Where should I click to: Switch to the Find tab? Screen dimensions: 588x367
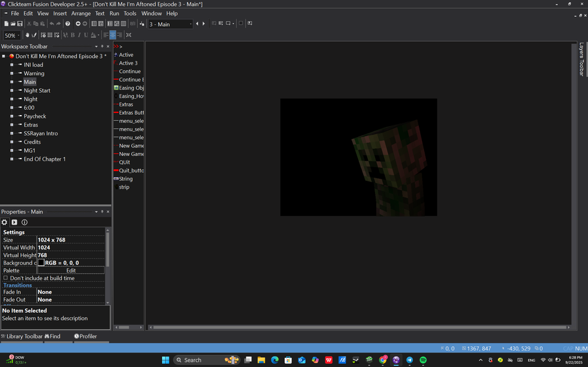coord(52,336)
